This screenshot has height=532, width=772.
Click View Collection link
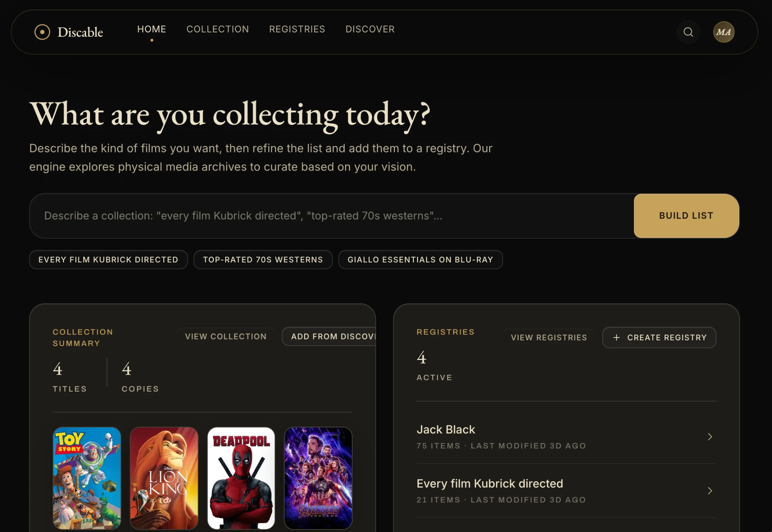[226, 336]
